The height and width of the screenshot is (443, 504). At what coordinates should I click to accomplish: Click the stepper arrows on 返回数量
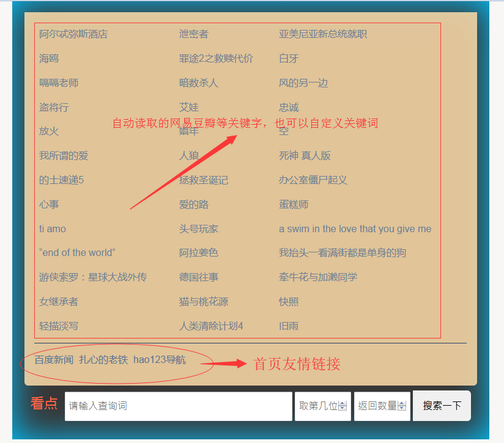tap(402, 406)
